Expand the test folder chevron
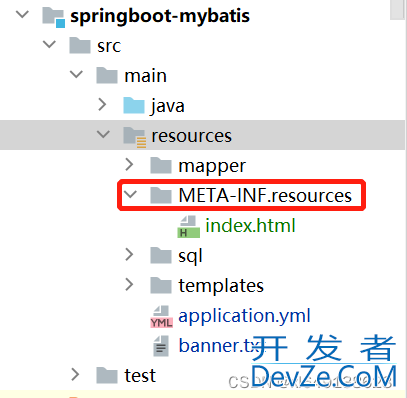The width and height of the screenshot is (407, 398). pos(76,374)
